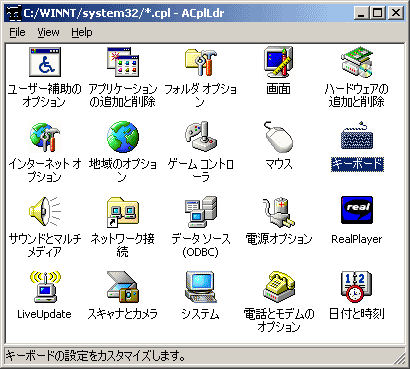Screen dimensions: 410x369
Task: Select the 日付と時刻 calendar clock icon
Action: pyautogui.click(x=357, y=287)
